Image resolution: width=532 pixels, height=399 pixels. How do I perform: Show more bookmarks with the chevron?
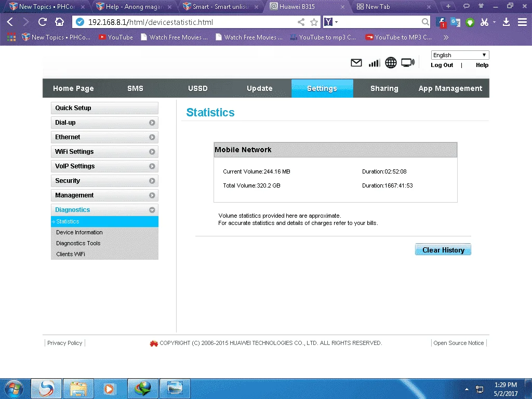(x=446, y=37)
